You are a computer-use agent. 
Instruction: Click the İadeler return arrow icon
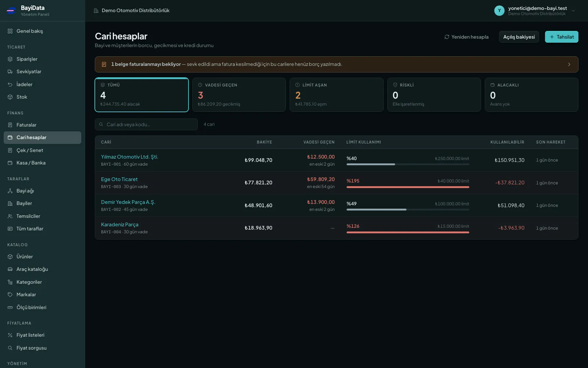10,84
